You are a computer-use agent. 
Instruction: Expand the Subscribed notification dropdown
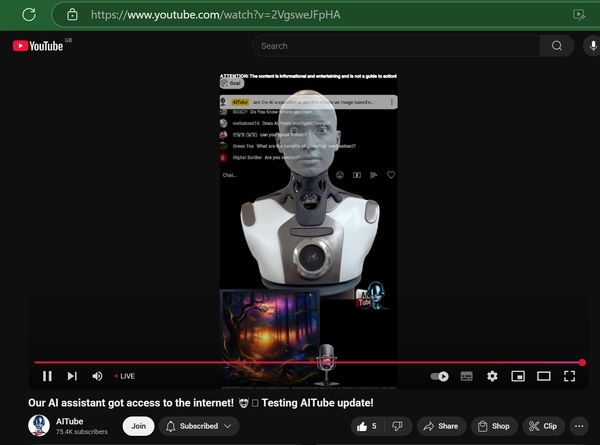[199, 426]
